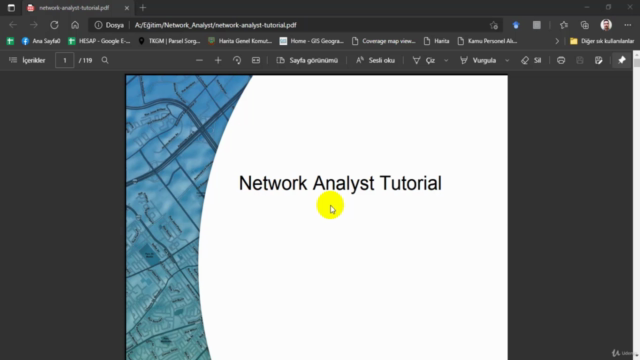Activate the Vurgula highlight tool
The image size is (640, 360).
click(478, 60)
